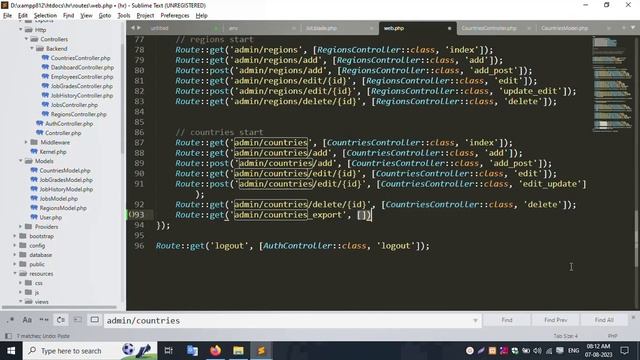Viewport: 640px width, 360px height.
Task: Open the Tools menu
Action: click(124, 16)
